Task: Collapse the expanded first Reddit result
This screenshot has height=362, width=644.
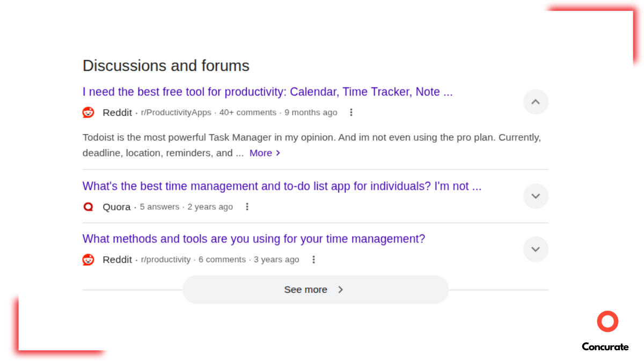Action: coord(536,102)
